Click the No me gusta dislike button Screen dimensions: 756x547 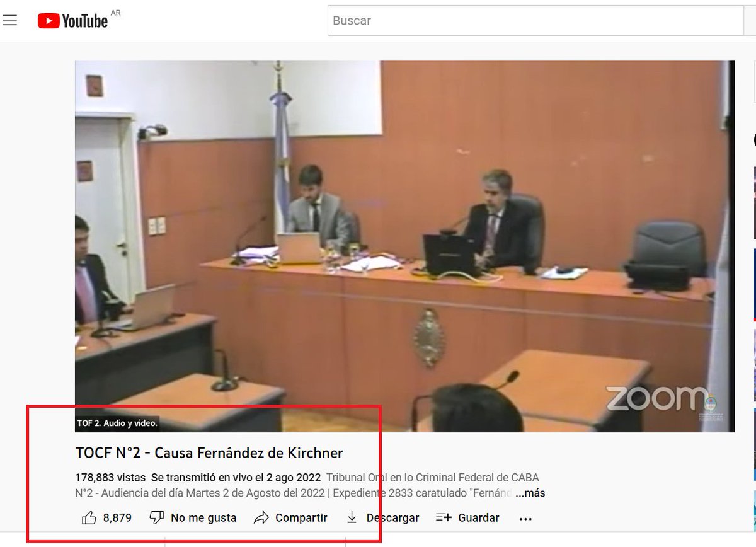coord(193,518)
